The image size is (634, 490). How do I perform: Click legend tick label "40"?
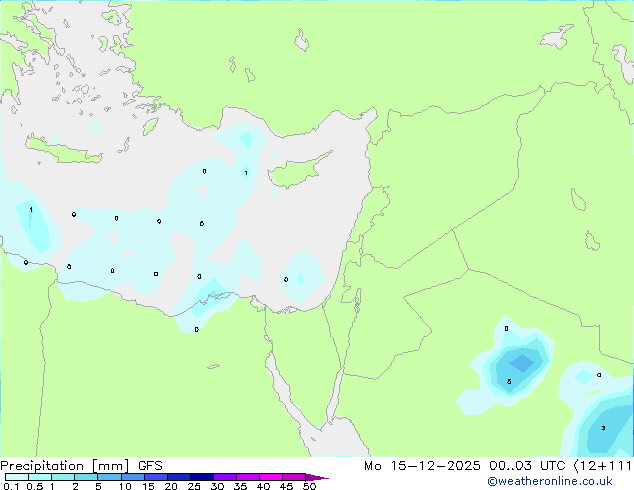(263, 486)
